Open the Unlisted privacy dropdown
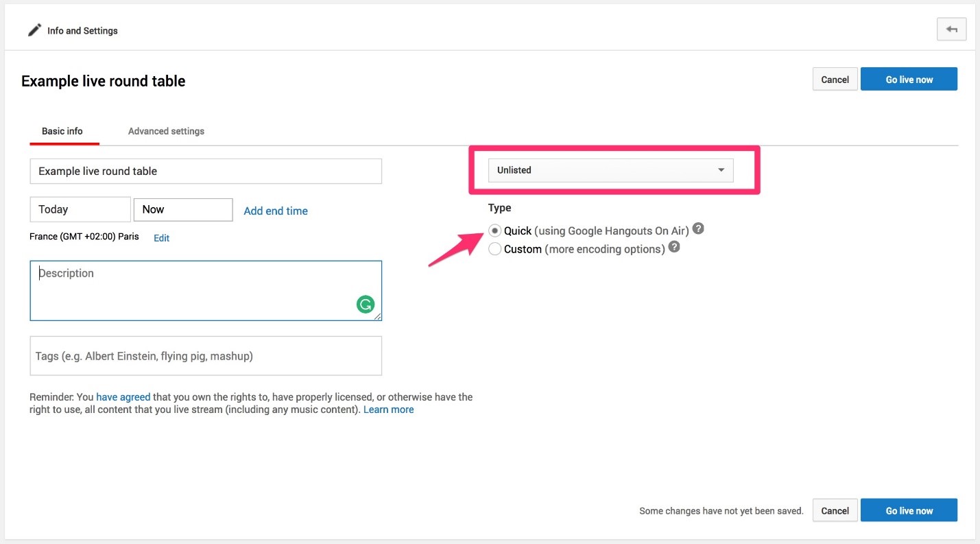The height and width of the screenshot is (544, 980). point(610,170)
